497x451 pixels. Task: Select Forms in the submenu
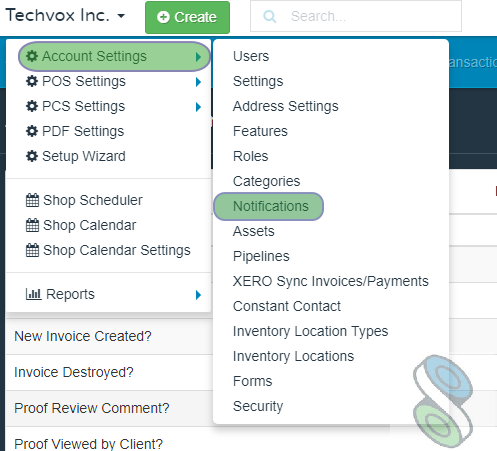(253, 381)
